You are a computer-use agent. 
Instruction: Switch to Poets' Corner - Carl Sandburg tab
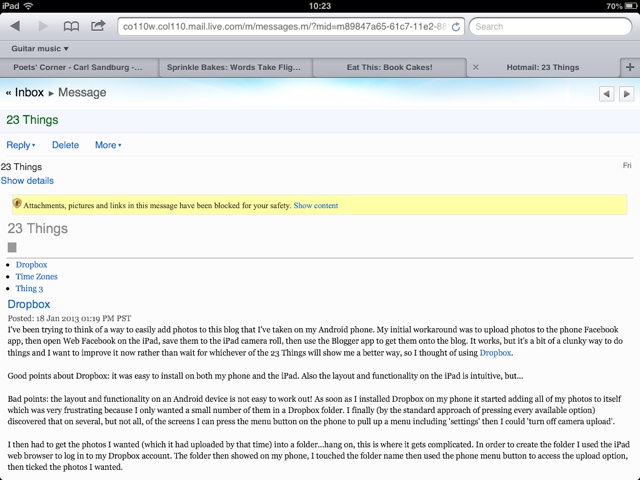(x=78, y=67)
